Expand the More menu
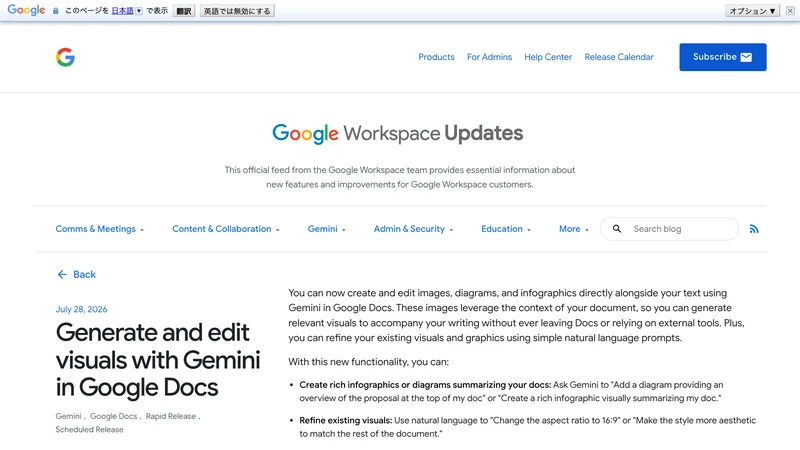 [x=573, y=229]
